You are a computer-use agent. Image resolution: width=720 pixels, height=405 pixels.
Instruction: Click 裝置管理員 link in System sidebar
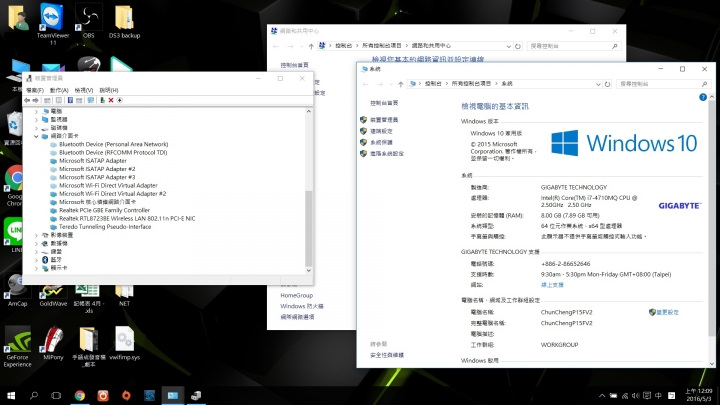click(x=384, y=120)
